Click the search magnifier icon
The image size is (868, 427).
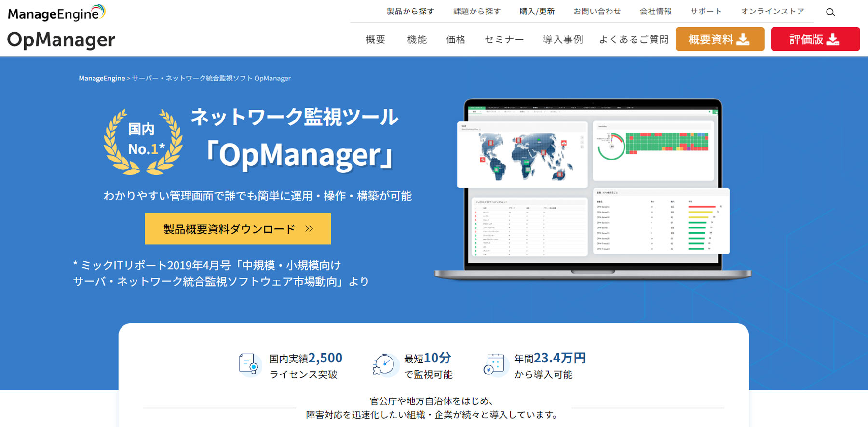click(x=830, y=12)
